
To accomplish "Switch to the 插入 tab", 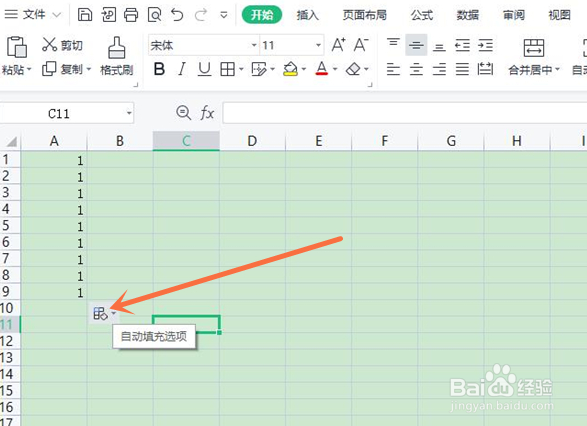I will click(308, 15).
